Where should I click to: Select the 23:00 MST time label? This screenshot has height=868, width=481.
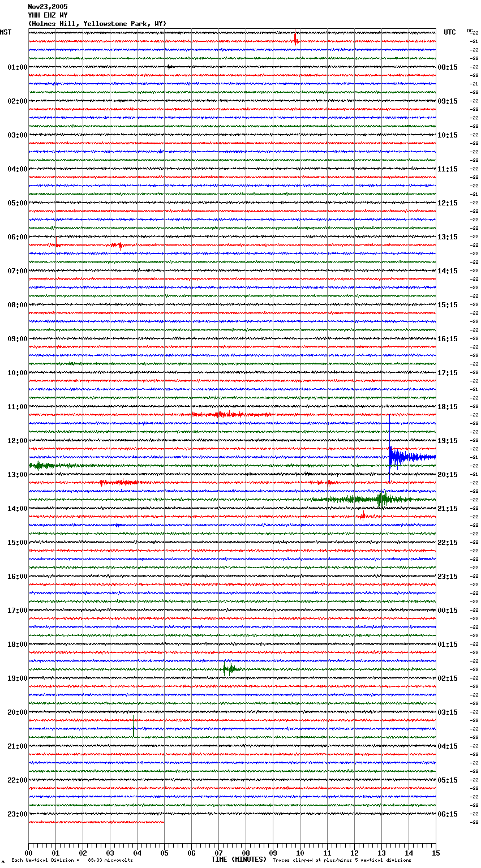tap(17, 814)
